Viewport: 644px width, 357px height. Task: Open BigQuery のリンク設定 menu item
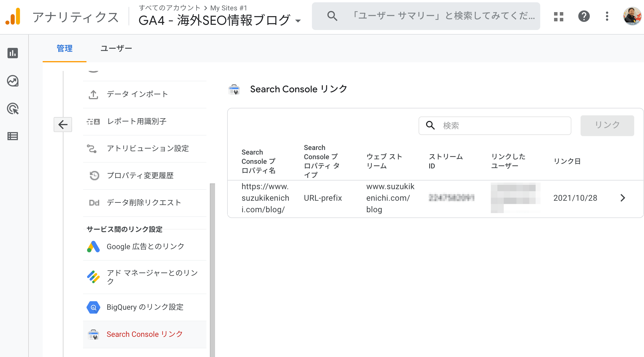point(145,307)
